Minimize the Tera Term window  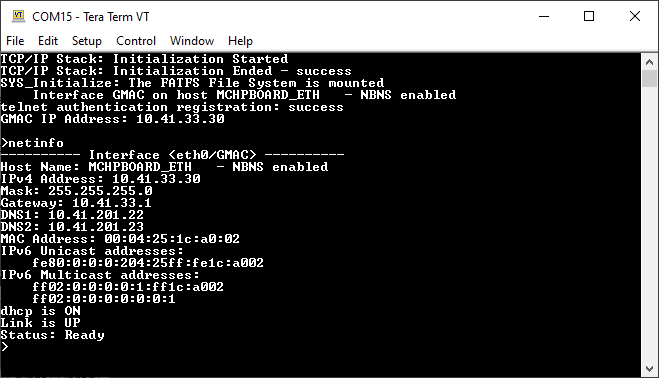[544, 16]
